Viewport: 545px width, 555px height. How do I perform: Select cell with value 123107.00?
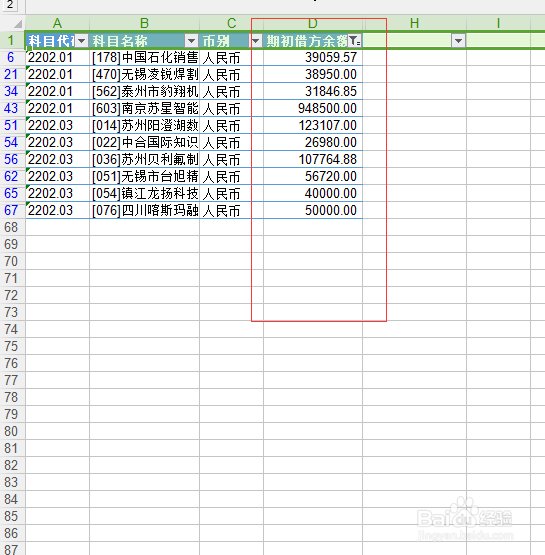coord(313,125)
